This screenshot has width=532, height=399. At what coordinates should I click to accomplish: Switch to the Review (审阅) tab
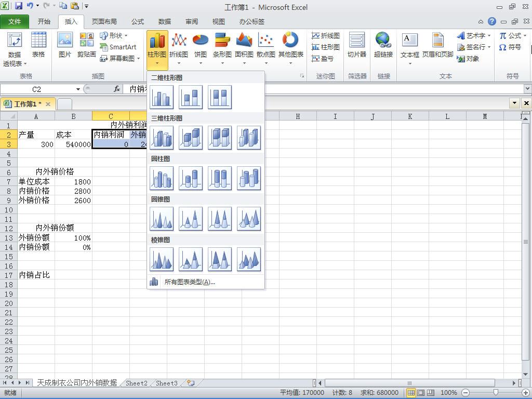[x=192, y=22]
